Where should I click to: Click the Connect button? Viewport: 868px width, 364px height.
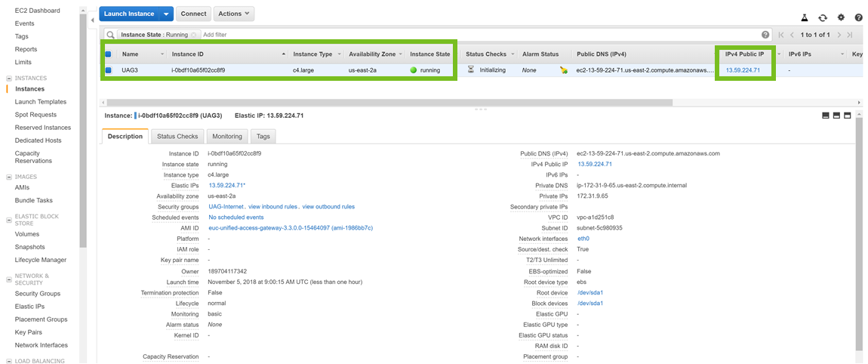click(x=193, y=14)
